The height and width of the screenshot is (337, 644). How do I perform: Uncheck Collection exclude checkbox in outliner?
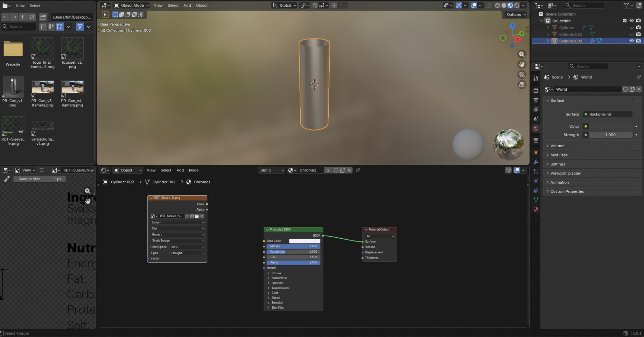tap(625, 21)
